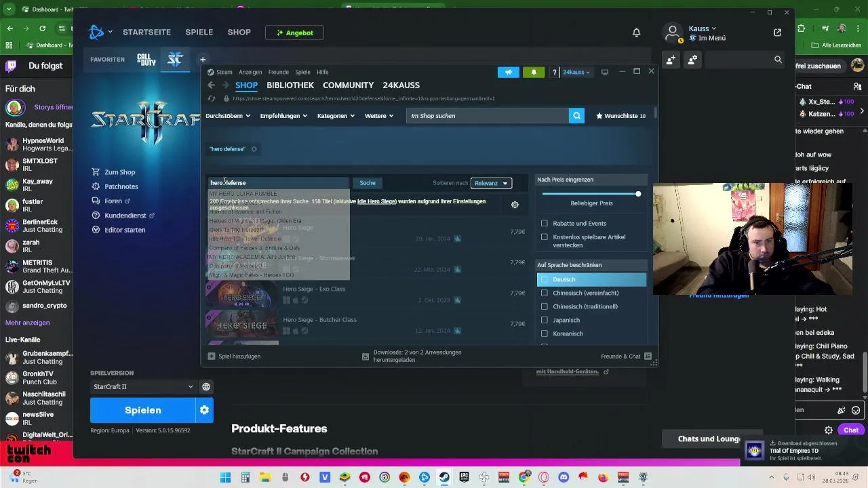
Task: Open Steam Friends & Chat icon
Action: [x=648, y=357]
